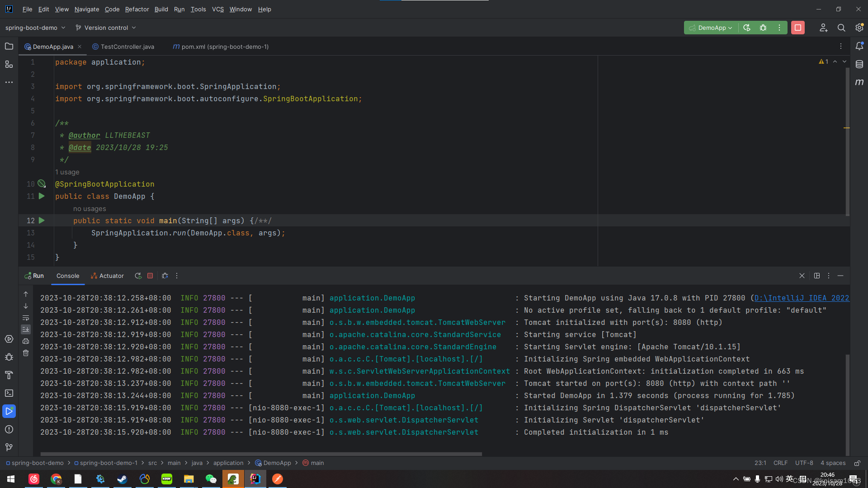Expand the DemoApp run configuration dropdown
Viewport: 868px width, 488px height.
(x=712, y=28)
